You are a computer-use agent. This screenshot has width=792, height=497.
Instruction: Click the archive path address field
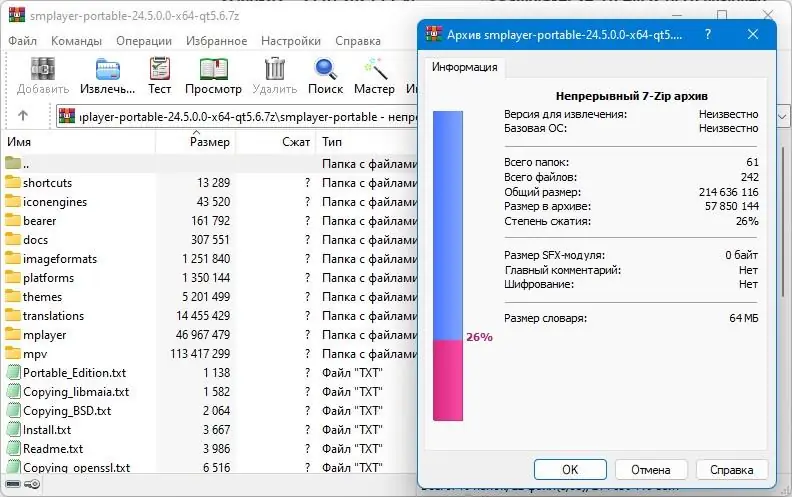coord(237,117)
